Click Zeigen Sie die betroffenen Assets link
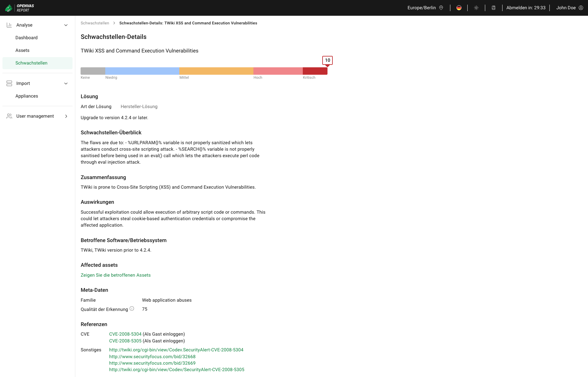 point(115,275)
